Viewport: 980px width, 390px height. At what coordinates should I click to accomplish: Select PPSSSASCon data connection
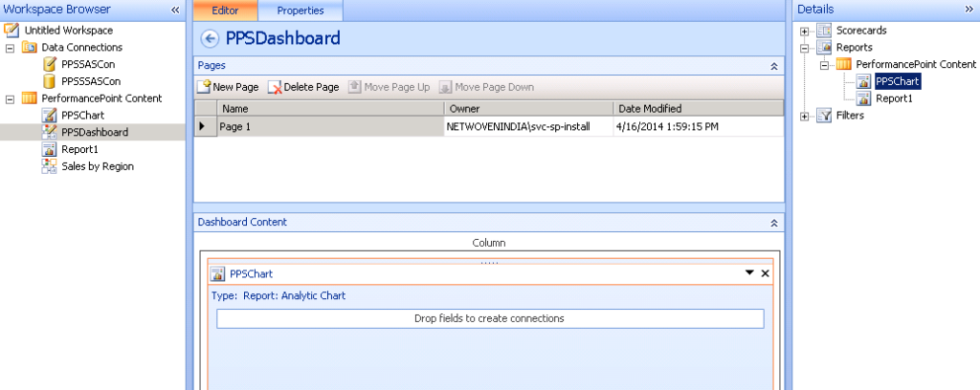pyautogui.click(x=91, y=81)
